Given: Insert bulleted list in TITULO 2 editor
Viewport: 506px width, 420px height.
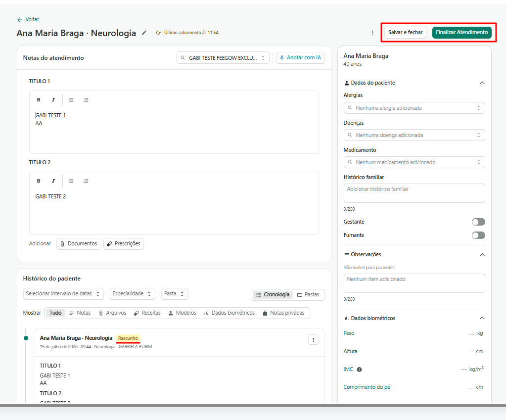Looking at the screenshot, I should click(71, 181).
